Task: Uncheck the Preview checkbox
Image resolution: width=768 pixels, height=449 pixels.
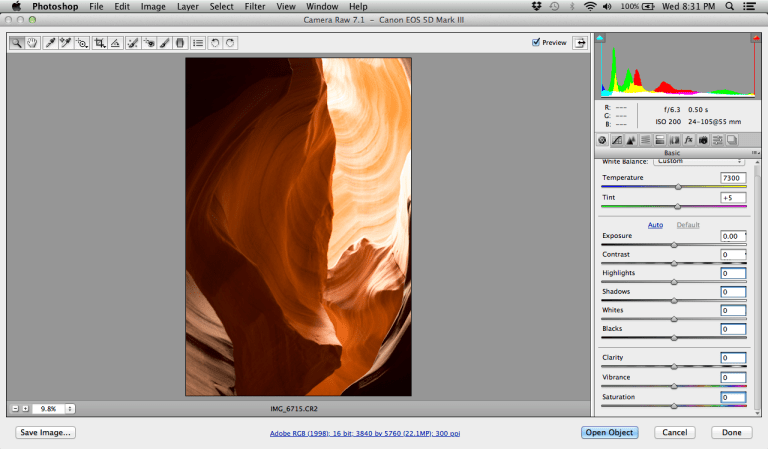Action: (x=536, y=43)
